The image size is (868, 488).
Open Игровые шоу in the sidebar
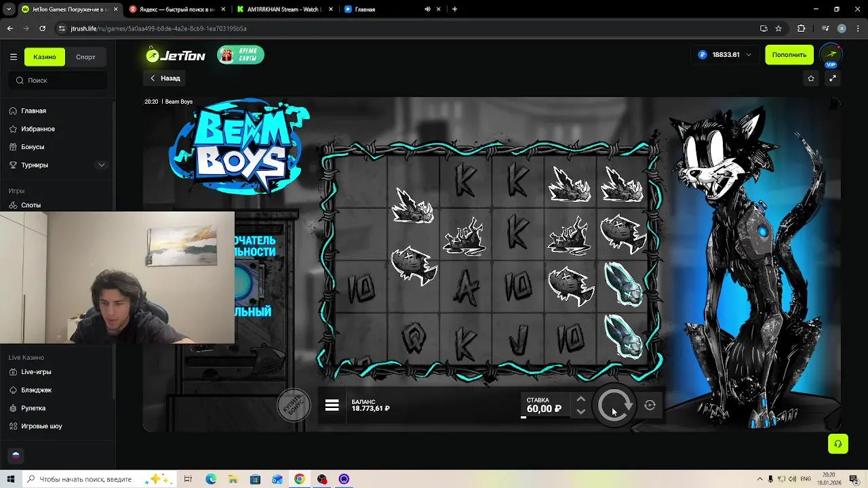[41, 426]
